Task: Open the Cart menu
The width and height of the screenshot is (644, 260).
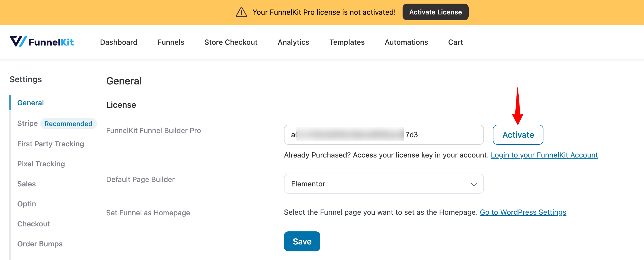Action: point(455,42)
